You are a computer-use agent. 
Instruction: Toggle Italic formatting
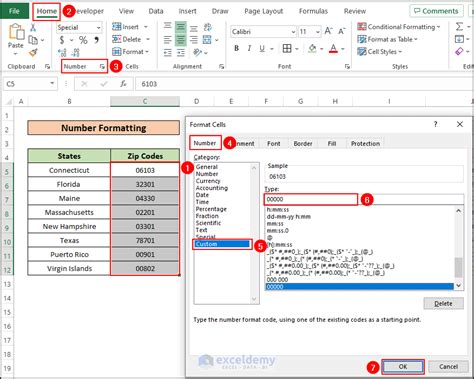click(x=249, y=49)
